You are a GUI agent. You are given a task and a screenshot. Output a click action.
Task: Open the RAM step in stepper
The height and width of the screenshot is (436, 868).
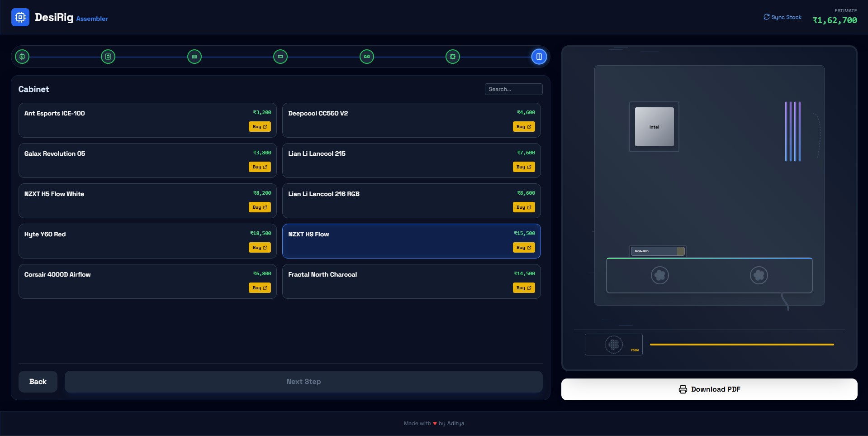194,57
